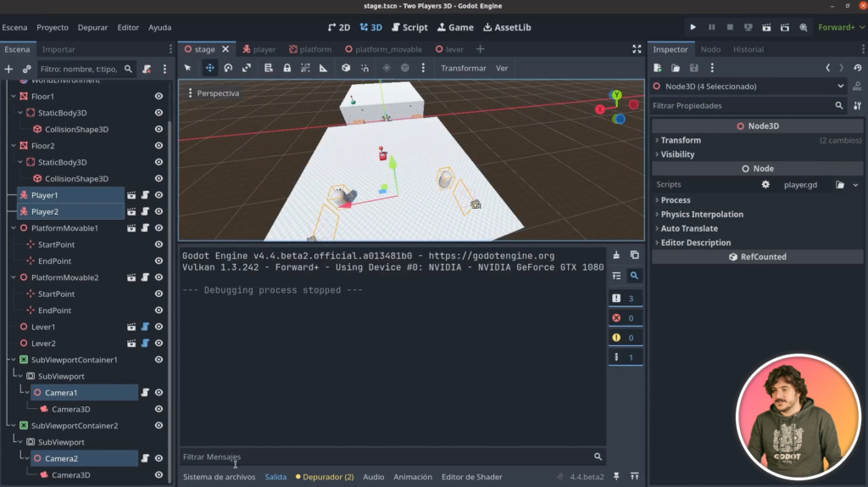The width and height of the screenshot is (868, 487).
Task: Collapse the PlatformMovable1 tree node
Action: point(14,227)
